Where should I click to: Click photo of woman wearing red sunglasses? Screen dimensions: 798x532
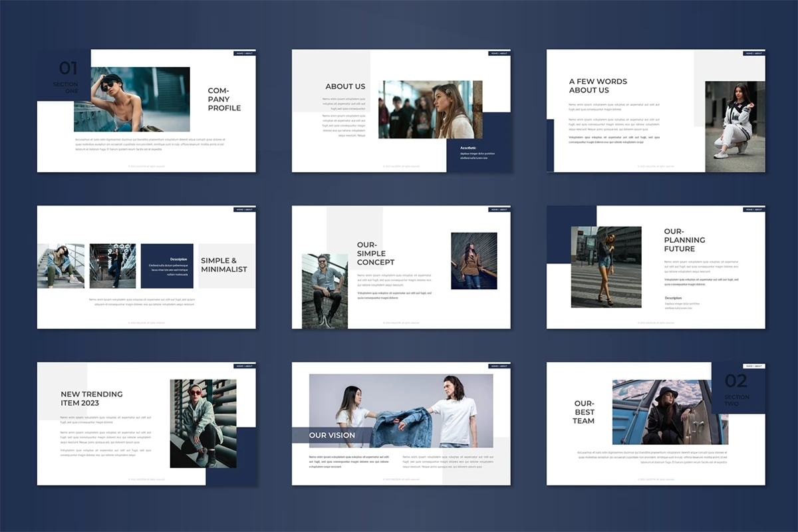(194, 423)
